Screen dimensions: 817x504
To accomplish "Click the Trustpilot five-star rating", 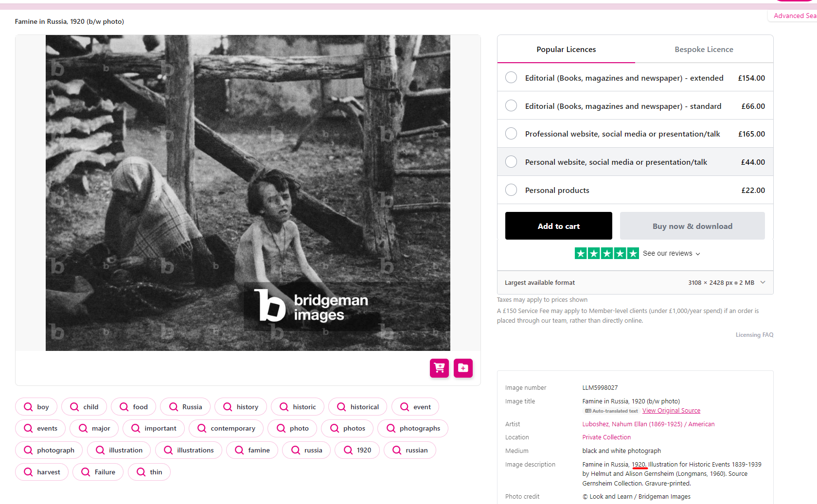I will [606, 253].
